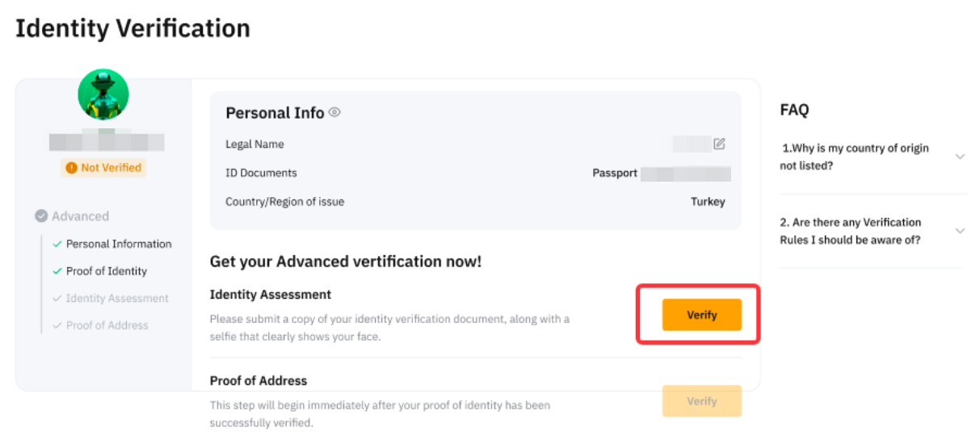The image size is (980, 444).
Task: Go to Proof of Address sidebar step
Action: (107, 326)
